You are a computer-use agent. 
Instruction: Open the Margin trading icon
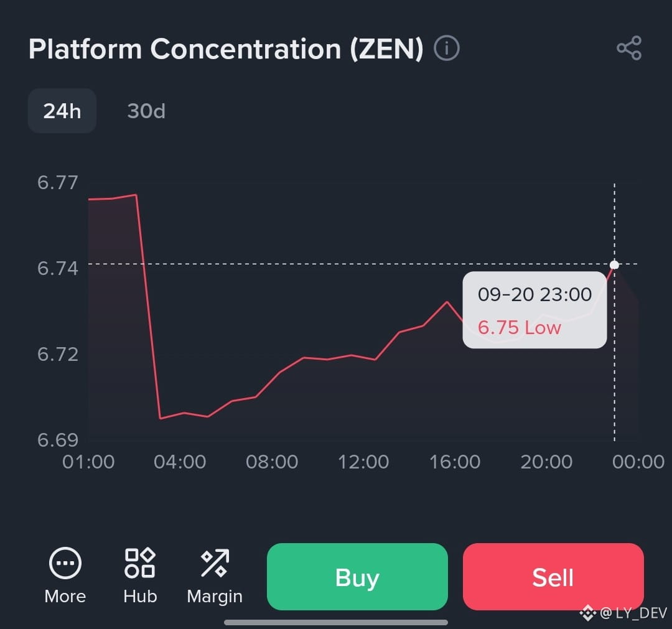[215, 563]
